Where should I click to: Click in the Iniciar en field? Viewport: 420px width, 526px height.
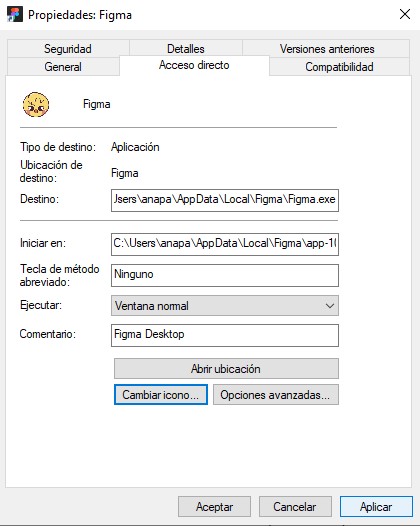[x=225, y=244]
